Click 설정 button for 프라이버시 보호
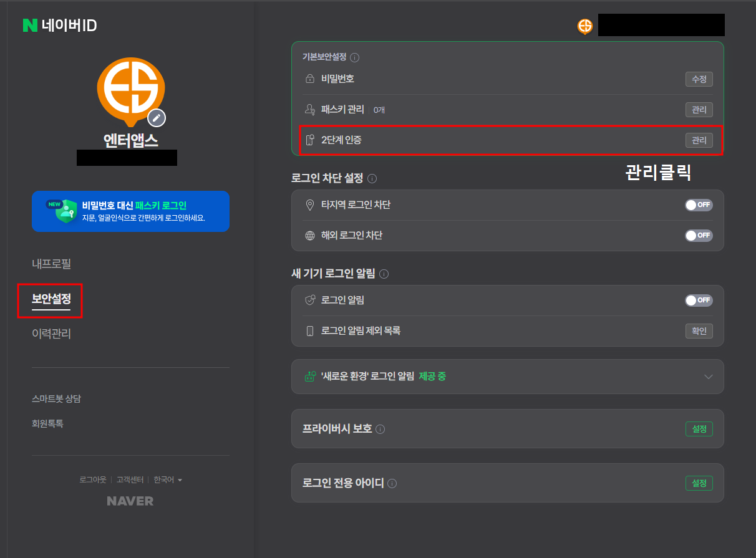This screenshot has height=558, width=756. click(699, 429)
